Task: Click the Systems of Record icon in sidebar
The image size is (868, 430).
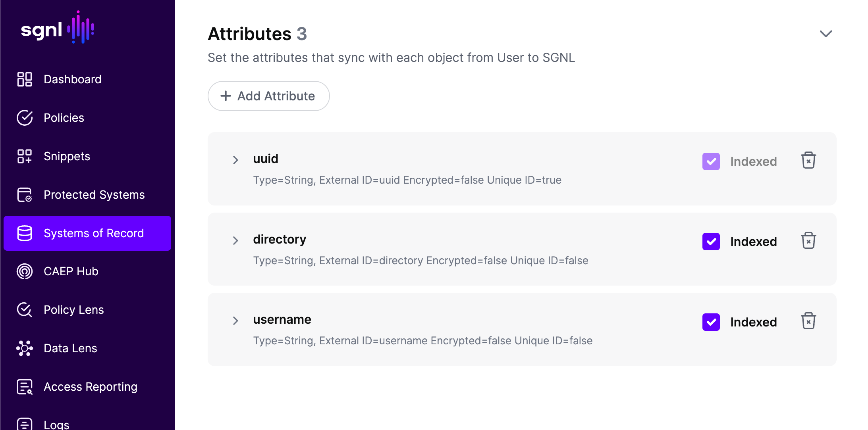Action: [24, 233]
